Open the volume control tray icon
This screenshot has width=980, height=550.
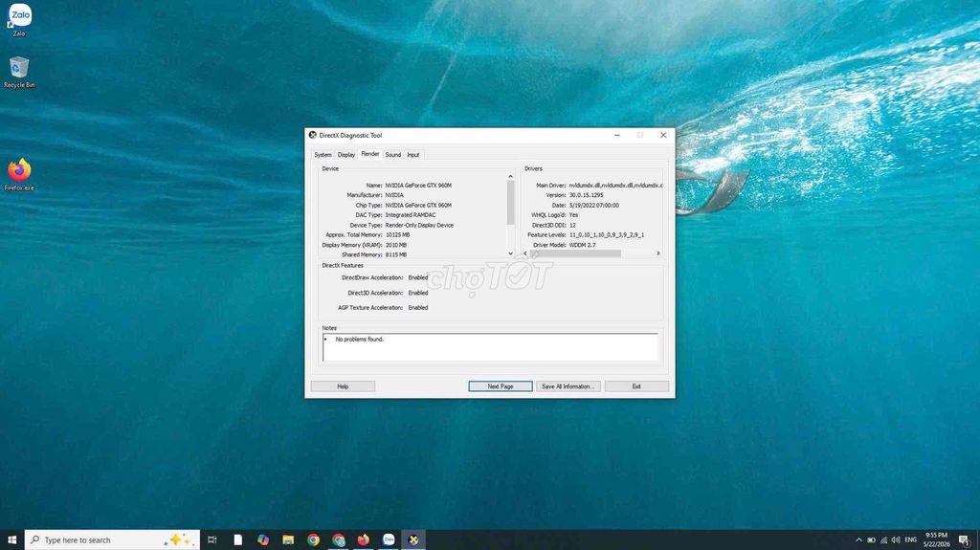[896, 540]
